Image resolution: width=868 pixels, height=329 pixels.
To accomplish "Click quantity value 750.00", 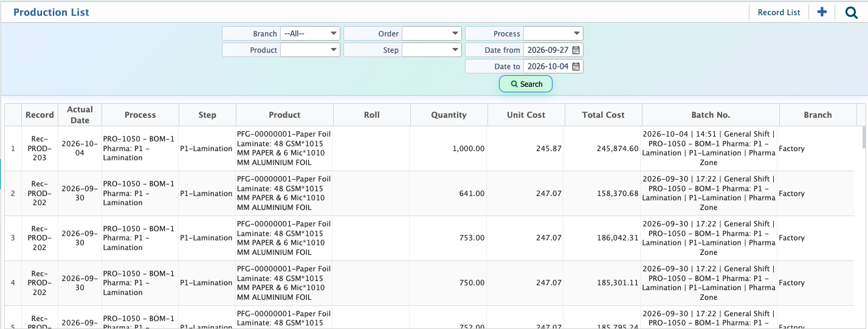I will tap(472, 283).
